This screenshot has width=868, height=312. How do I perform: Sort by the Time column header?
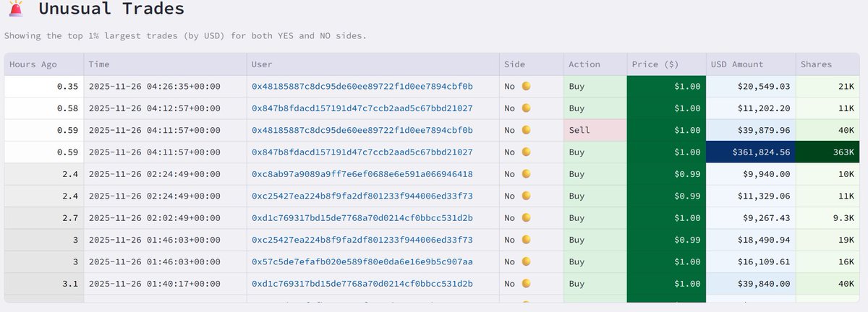[165, 64]
